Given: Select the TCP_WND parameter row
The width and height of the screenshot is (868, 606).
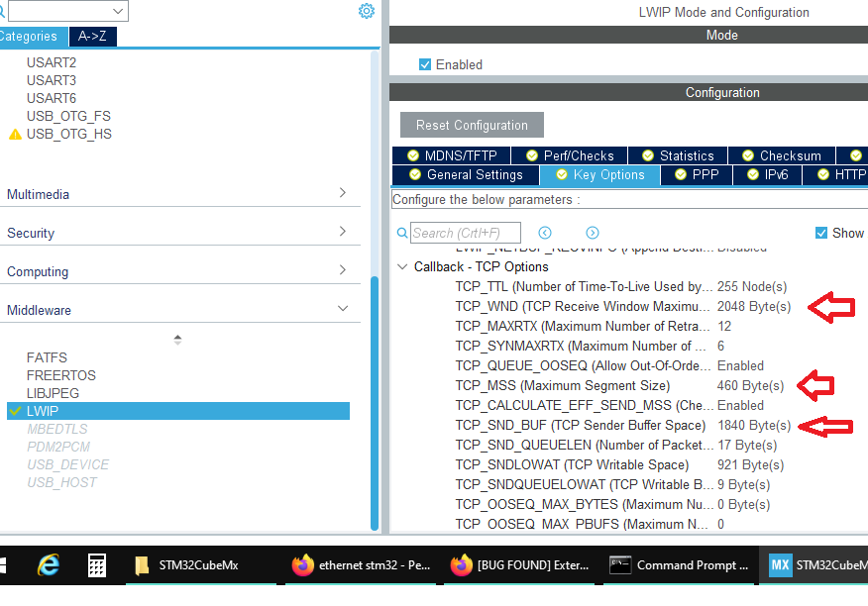Looking at the screenshot, I should pos(623,307).
